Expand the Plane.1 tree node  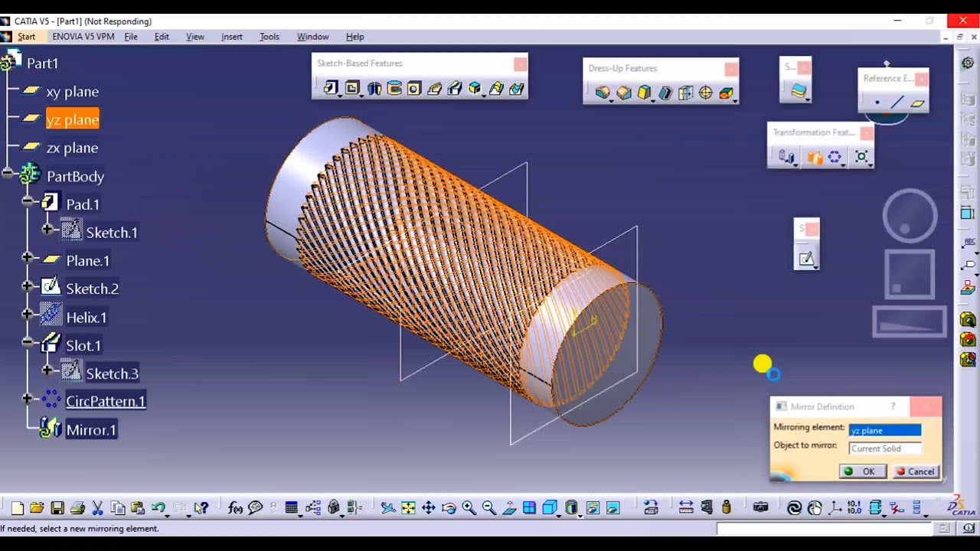[x=27, y=259]
